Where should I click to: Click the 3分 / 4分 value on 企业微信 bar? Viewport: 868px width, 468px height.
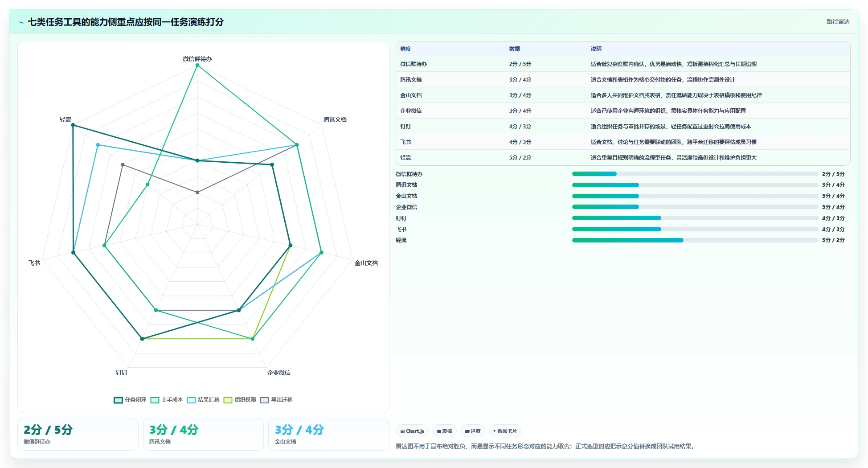[833, 207]
